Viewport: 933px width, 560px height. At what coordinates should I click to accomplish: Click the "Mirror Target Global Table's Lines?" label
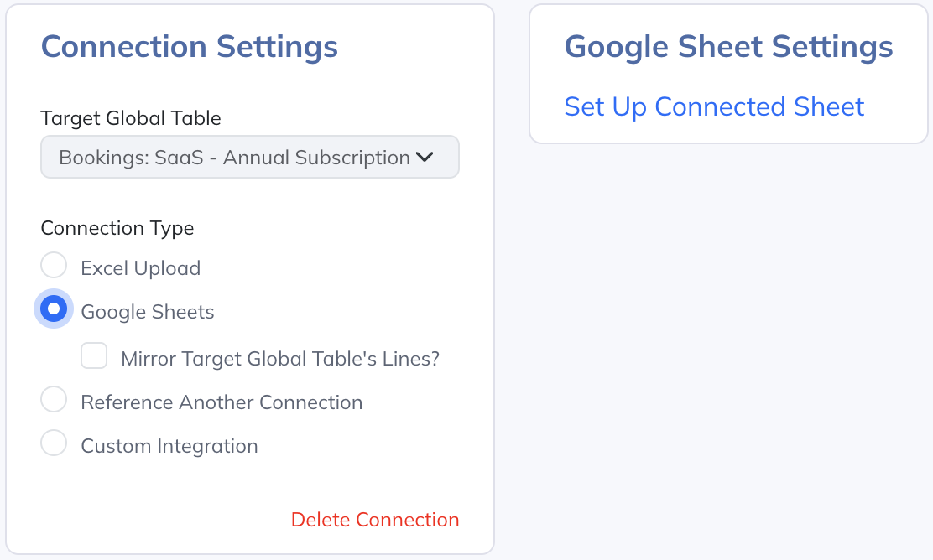(x=280, y=359)
